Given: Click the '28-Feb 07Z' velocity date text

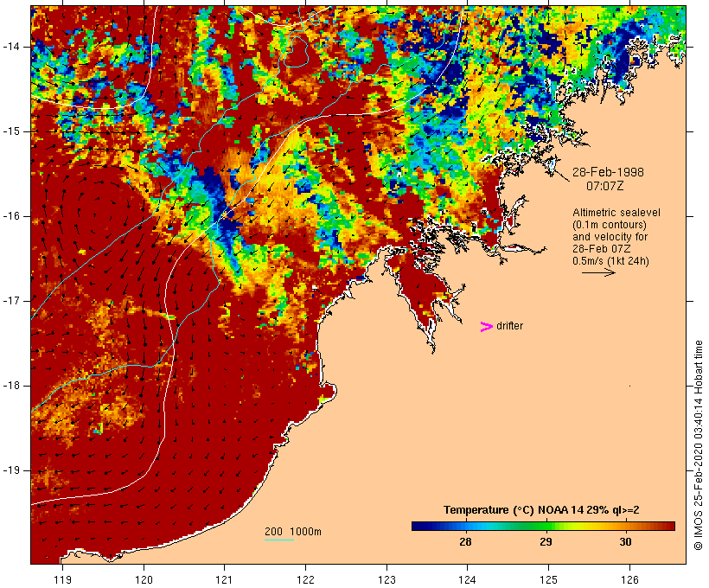Looking at the screenshot, I should [602, 249].
